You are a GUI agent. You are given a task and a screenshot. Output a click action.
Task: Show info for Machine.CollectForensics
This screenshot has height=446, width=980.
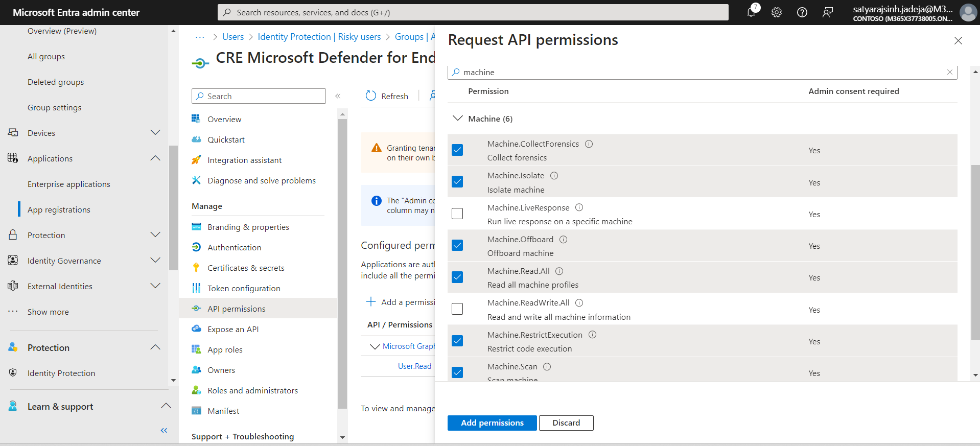pyautogui.click(x=589, y=144)
